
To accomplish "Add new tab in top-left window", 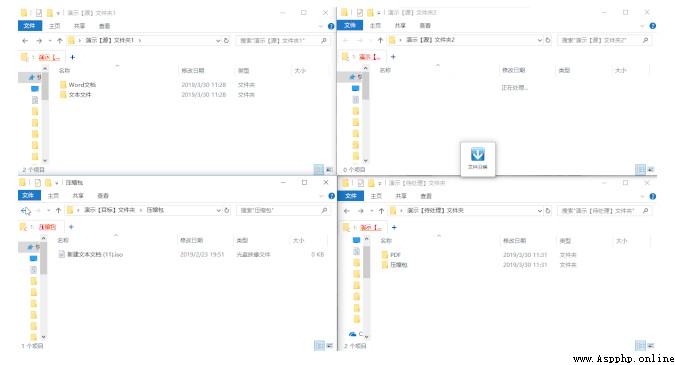I will (x=72, y=57).
